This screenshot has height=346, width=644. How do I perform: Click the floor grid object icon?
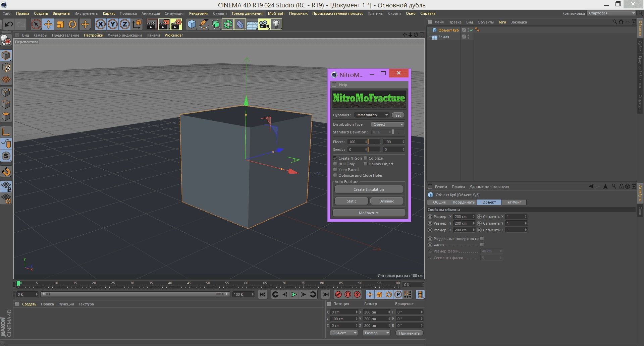click(x=252, y=24)
